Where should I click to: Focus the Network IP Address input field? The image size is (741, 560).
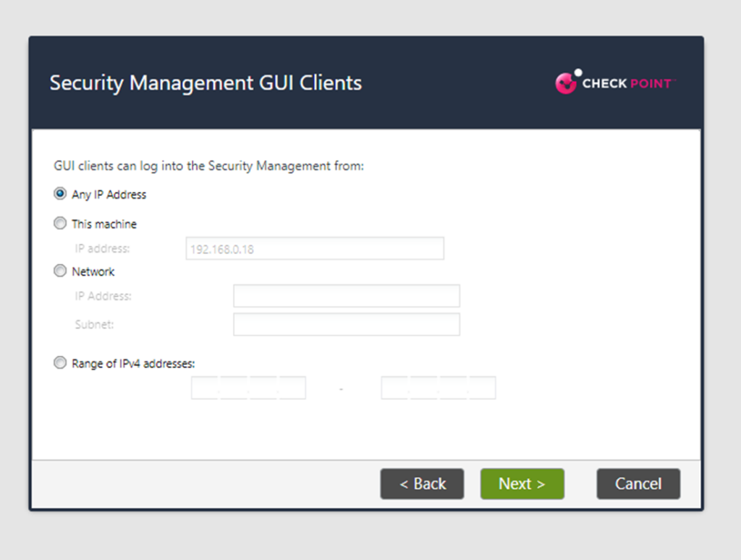346,296
